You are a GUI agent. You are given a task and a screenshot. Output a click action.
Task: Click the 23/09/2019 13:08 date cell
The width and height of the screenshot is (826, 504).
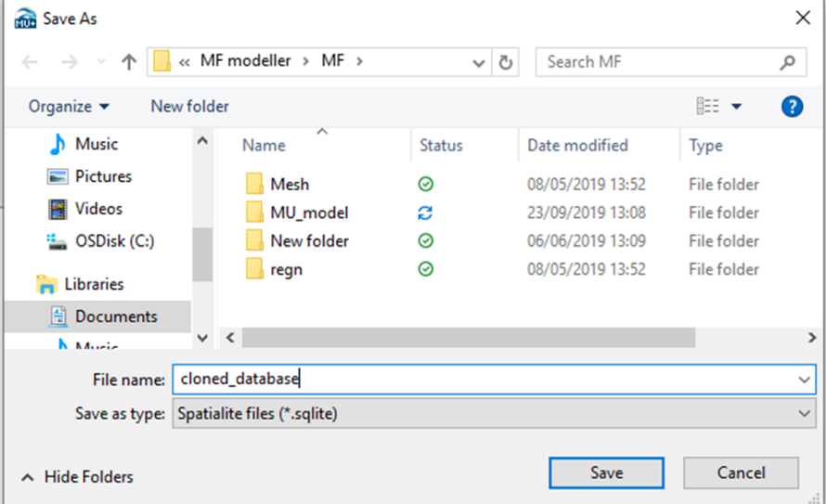pyautogui.click(x=587, y=213)
